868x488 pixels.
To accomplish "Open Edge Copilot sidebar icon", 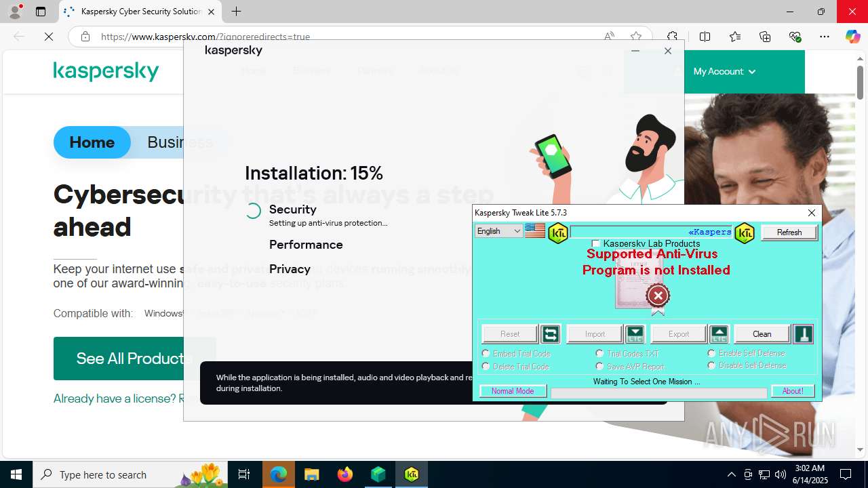I will [x=852, y=37].
